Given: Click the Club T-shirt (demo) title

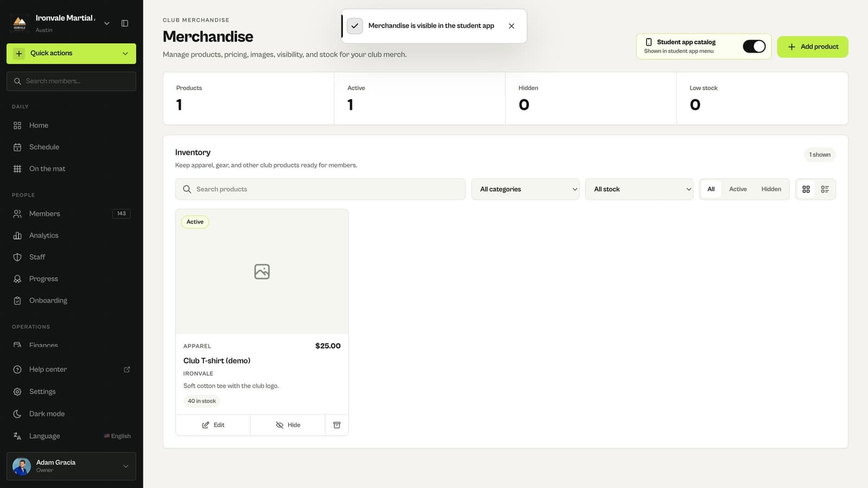Looking at the screenshot, I should tap(217, 361).
